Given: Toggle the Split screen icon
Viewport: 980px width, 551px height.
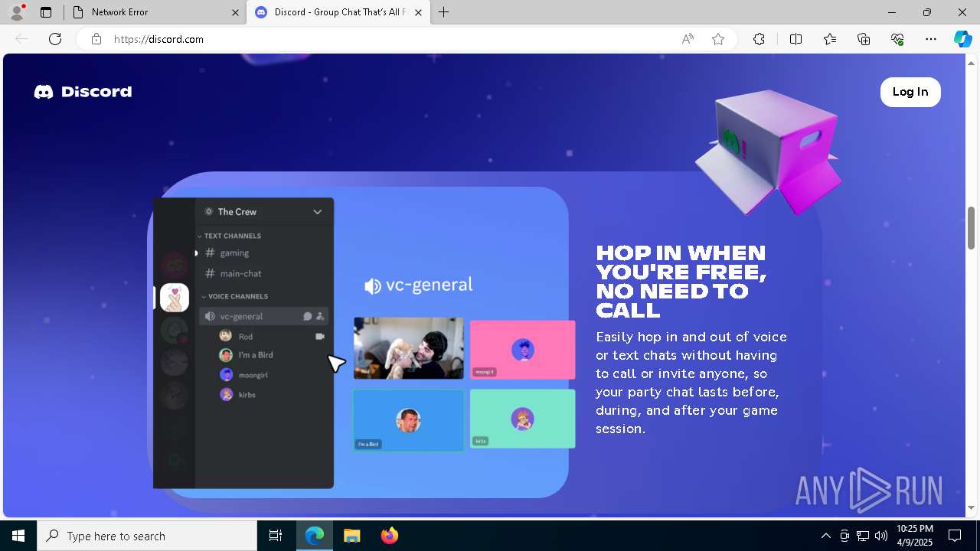Looking at the screenshot, I should pos(795,39).
